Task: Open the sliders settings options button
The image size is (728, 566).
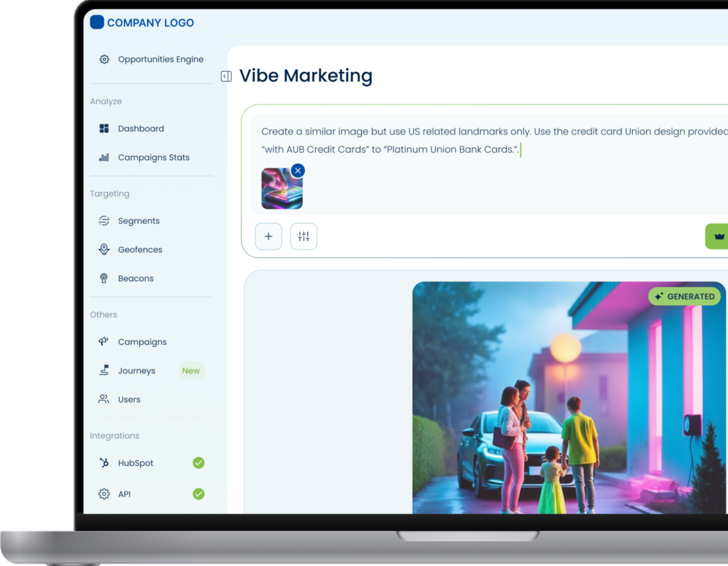Action: pyautogui.click(x=304, y=237)
